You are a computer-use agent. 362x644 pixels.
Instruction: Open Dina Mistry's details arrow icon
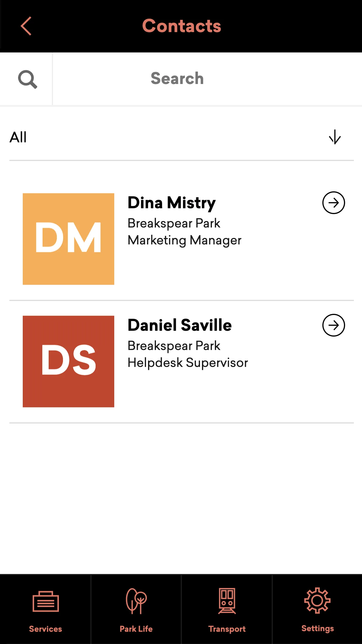(x=333, y=203)
